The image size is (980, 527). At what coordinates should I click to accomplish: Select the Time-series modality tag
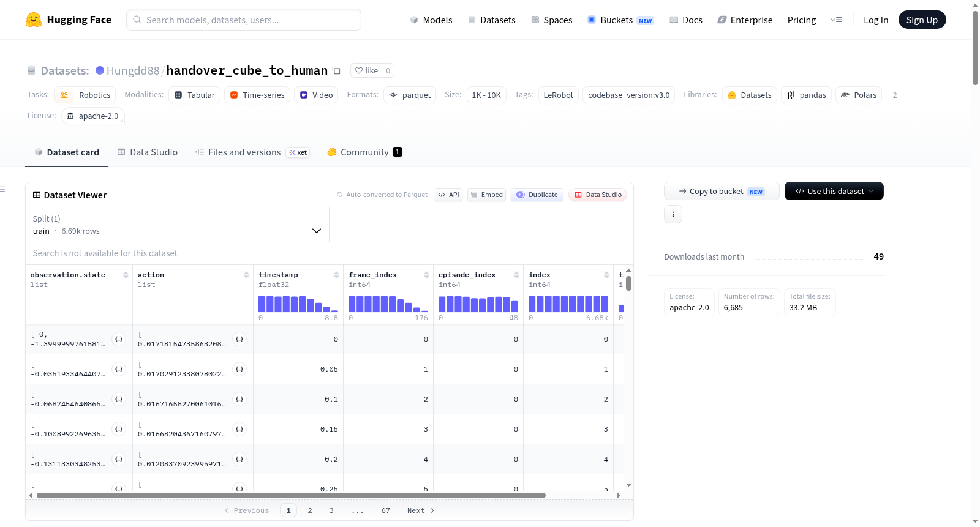point(257,95)
